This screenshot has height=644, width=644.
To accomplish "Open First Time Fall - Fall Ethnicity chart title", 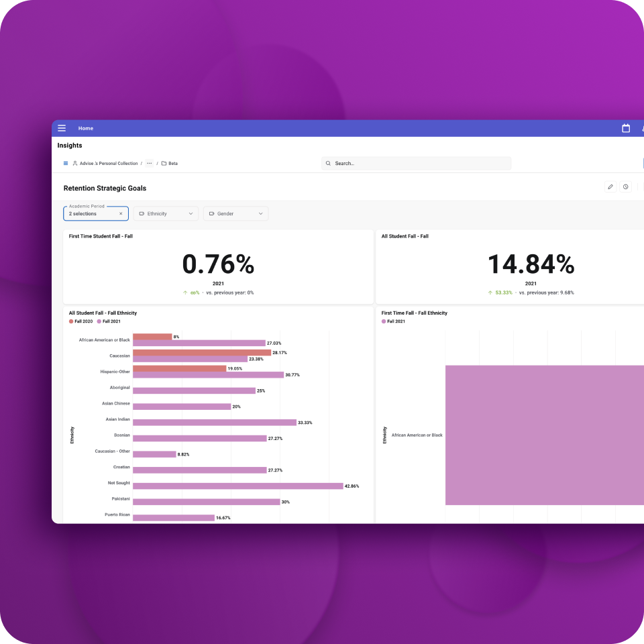I will pos(415,313).
